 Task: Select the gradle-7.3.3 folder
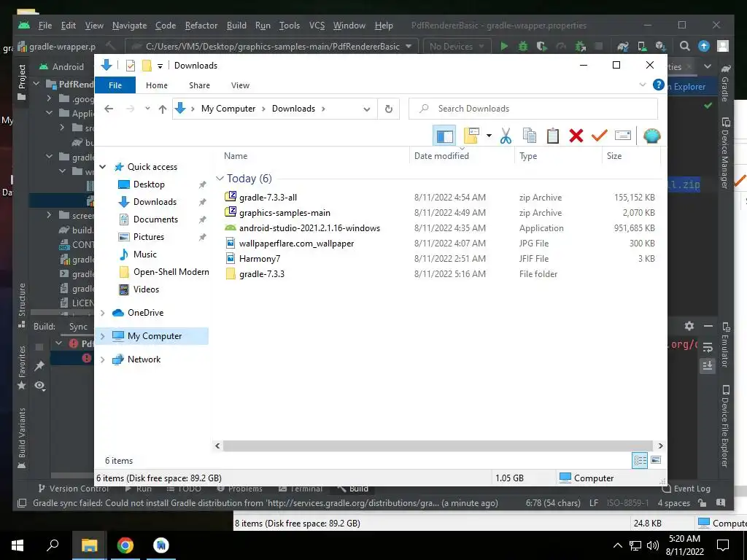262,274
